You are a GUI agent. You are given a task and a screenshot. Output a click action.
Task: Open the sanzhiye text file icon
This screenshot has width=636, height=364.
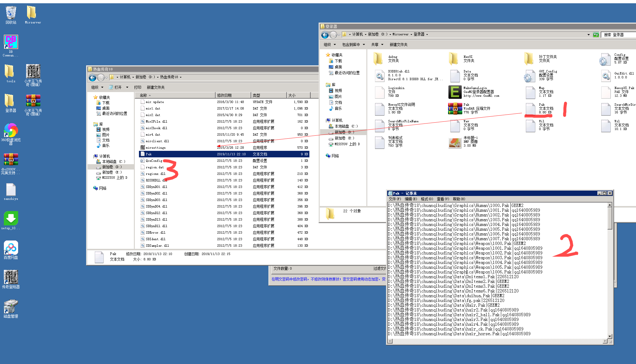(11, 192)
